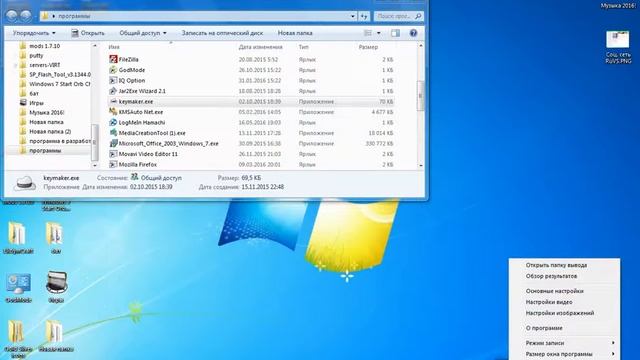Screen dimensions: 640x360
Task: Open the Упорядочить dropdown menu
Action: [34, 33]
